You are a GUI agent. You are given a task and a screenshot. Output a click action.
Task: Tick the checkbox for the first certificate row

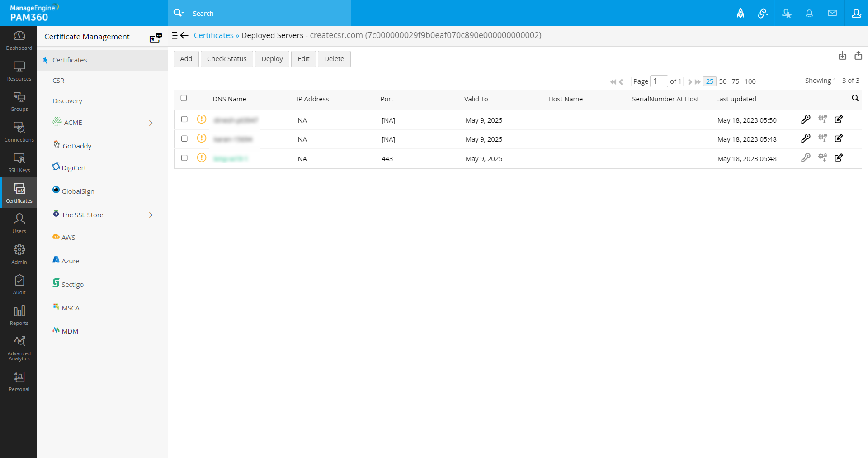[184, 119]
